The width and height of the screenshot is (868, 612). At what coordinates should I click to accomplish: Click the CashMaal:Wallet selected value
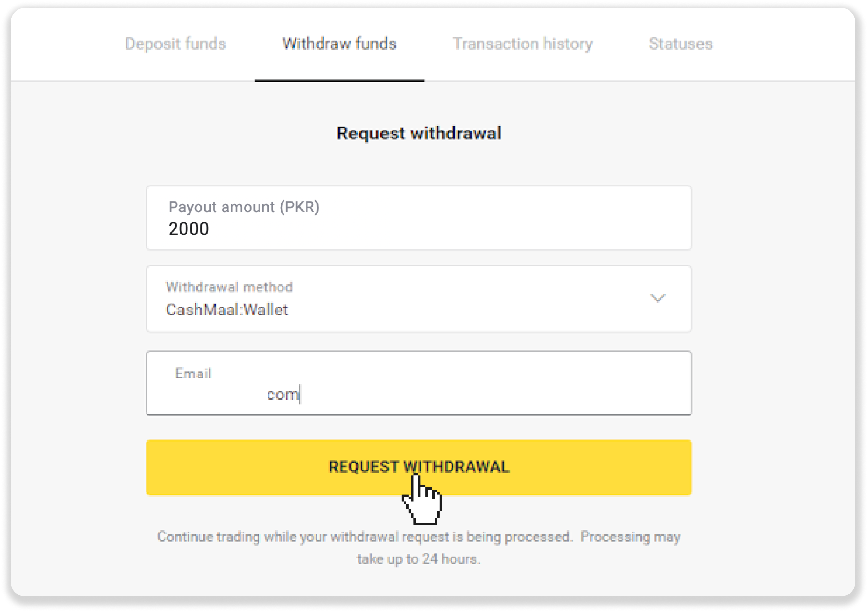(227, 310)
